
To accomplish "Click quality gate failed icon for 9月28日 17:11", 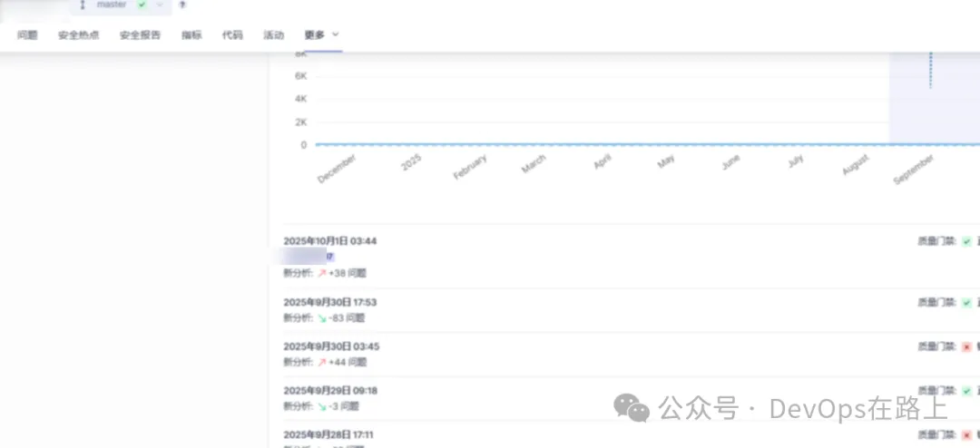I will (x=967, y=435).
